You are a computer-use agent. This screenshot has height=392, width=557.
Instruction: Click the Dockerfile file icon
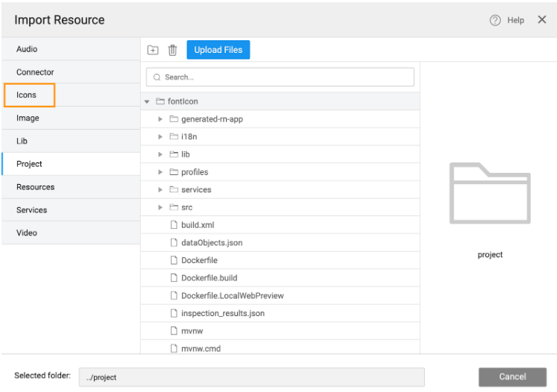174,260
